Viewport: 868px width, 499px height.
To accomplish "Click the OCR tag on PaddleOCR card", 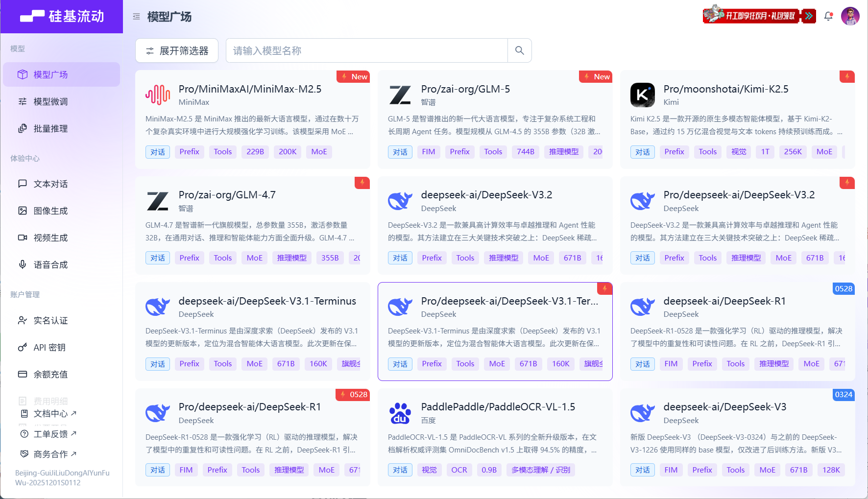I will tap(459, 470).
